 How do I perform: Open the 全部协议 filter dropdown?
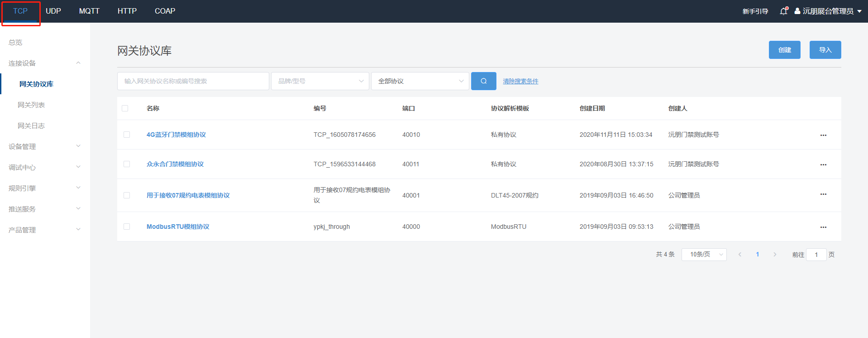[x=420, y=81]
